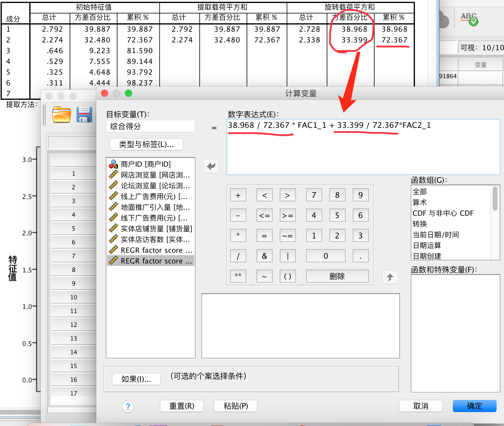The width and height of the screenshot is (504, 426).
Task: Click the up arrow to insert function
Action: (390, 277)
